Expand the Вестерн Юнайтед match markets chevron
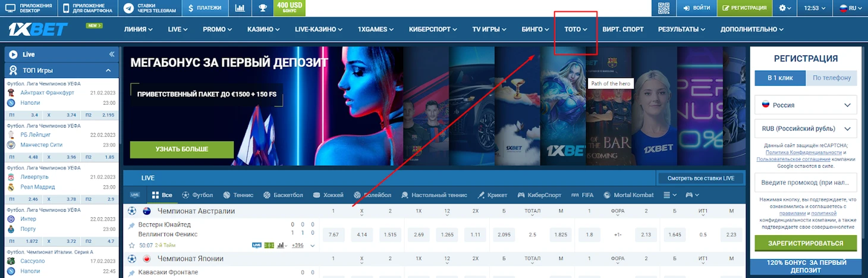The image size is (868, 278). pos(312,245)
